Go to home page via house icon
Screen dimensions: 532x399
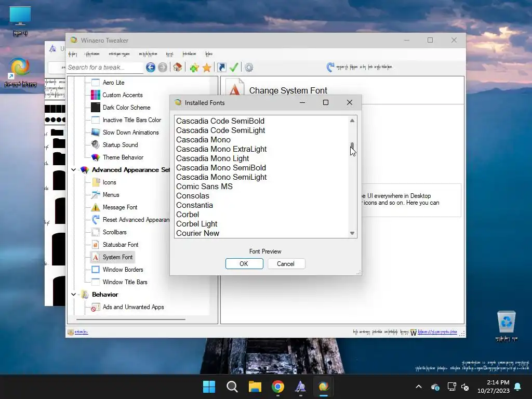pos(178,67)
